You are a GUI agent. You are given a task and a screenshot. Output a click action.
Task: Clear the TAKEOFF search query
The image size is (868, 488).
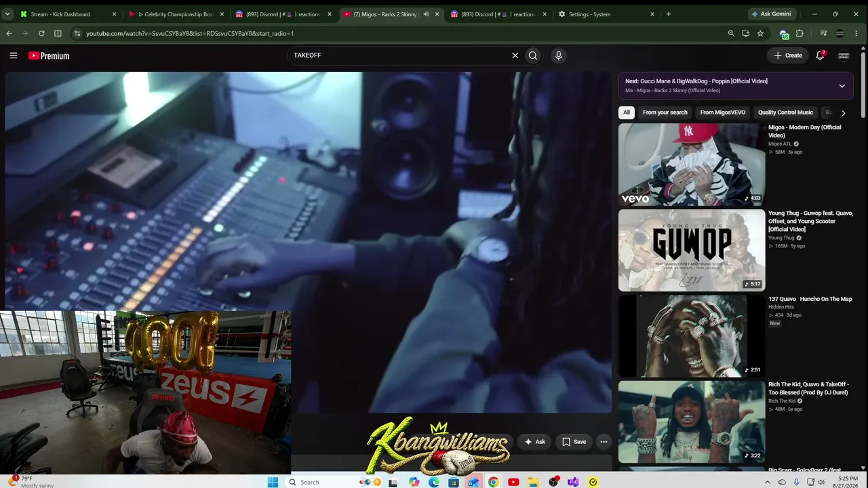[515, 56]
